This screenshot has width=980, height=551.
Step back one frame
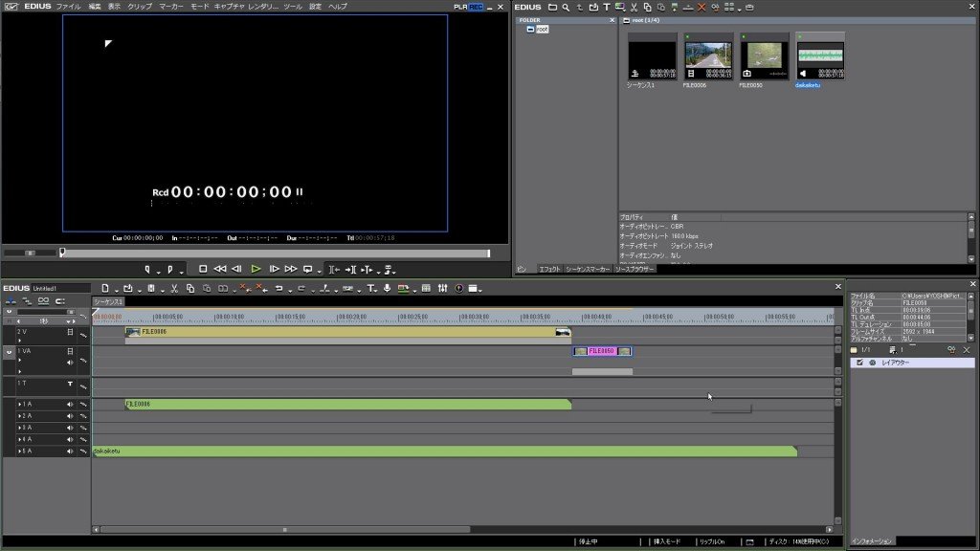[x=236, y=269]
